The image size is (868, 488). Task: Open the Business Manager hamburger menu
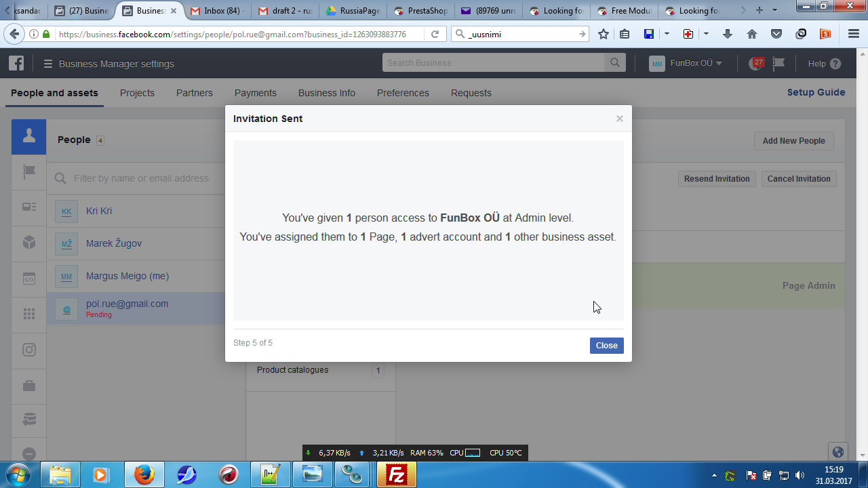point(48,64)
